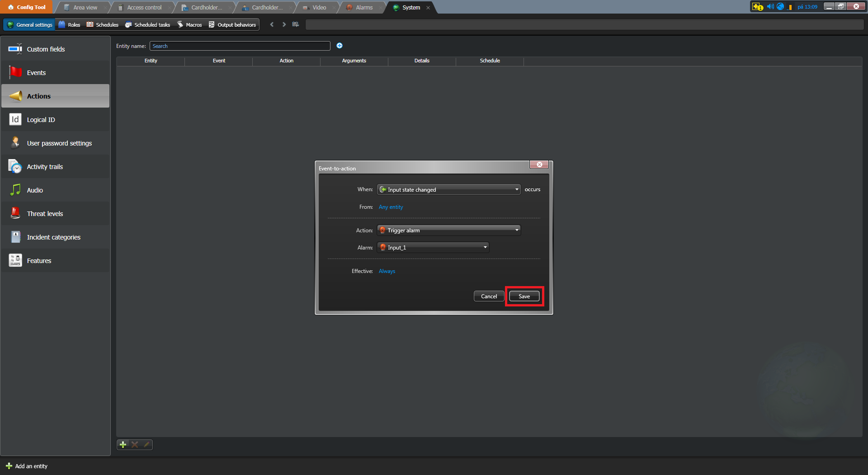868x475 pixels.
Task: Click the navigate forward arrow in toolbar
Action: pos(284,24)
